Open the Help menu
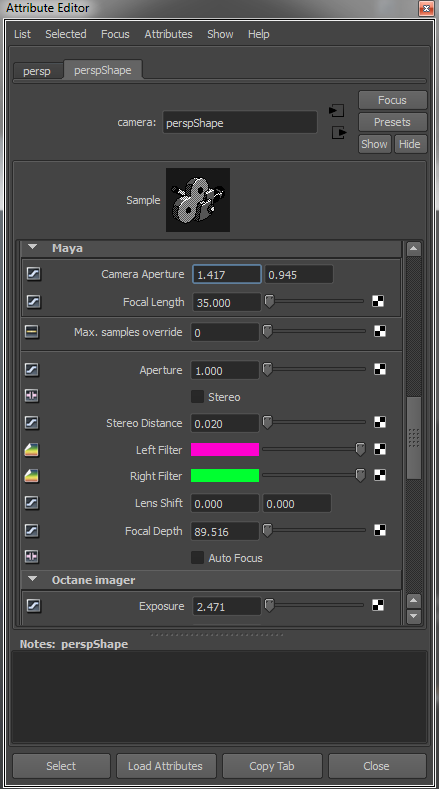439x789 pixels. 259,34
